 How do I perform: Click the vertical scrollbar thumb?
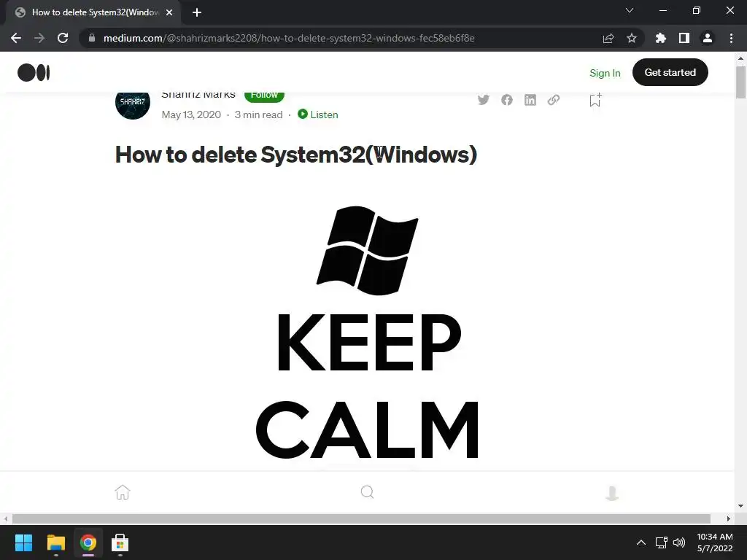(x=740, y=82)
